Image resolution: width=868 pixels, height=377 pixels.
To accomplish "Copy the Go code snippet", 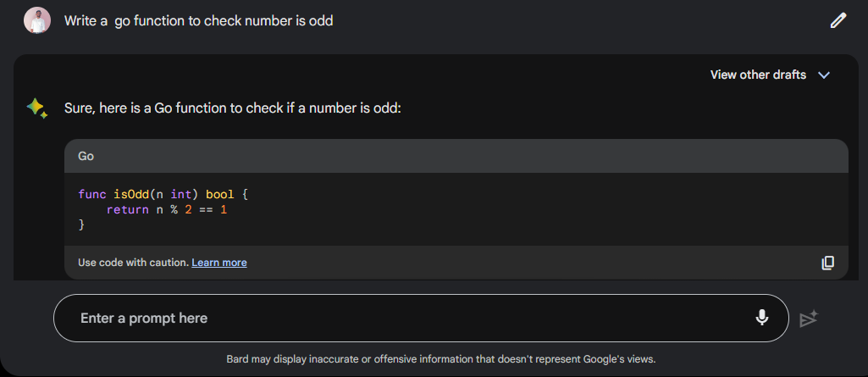I will [x=828, y=263].
